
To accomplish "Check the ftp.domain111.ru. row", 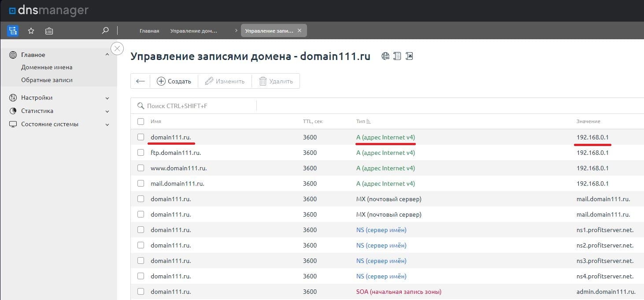I will [x=141, y=153].
